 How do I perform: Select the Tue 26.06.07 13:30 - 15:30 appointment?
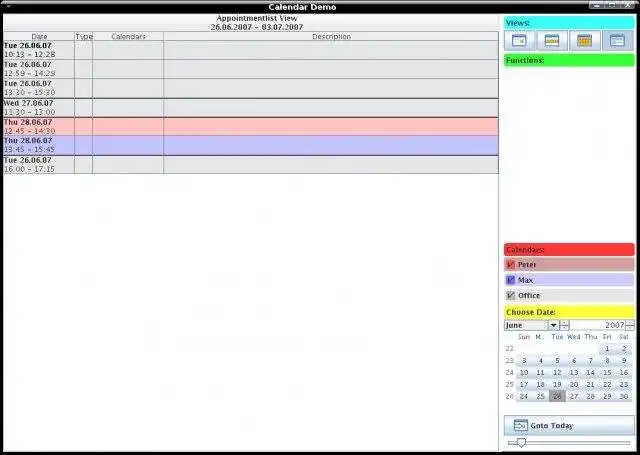click(251, 88)
